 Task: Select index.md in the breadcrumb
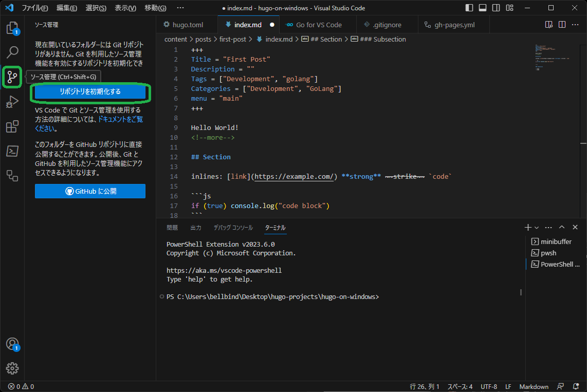pos(275,39)
